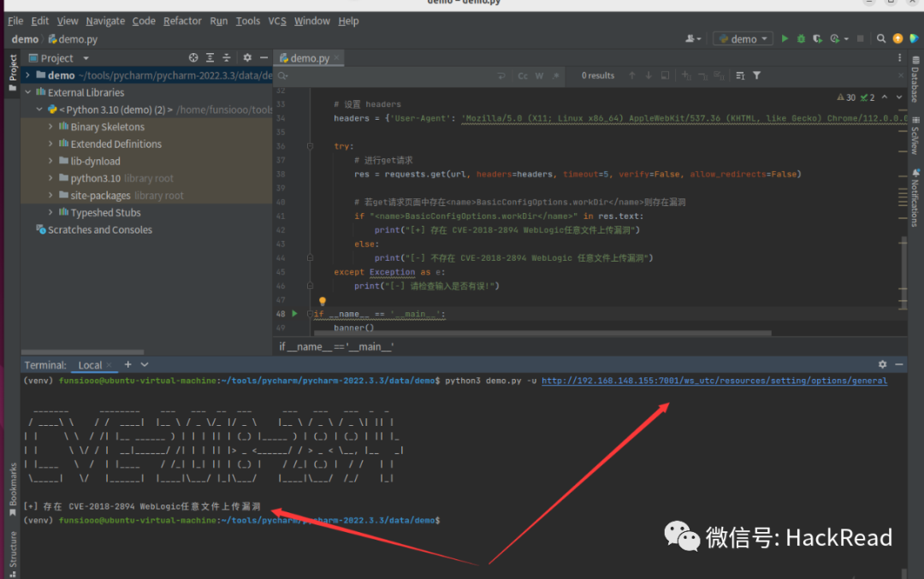Jump to next search occurrence arrow
This screenshot has width=924, height=579.
pos(649,75)
